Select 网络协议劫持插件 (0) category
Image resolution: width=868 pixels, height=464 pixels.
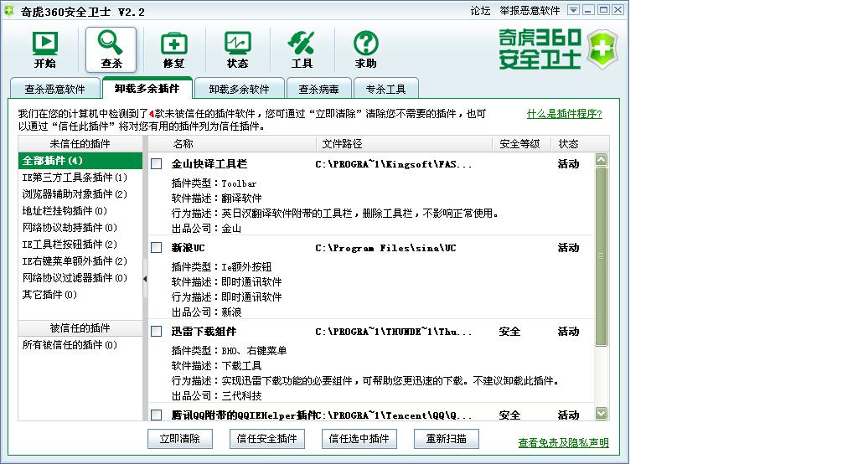pyautogui.click(x=70, y=228)
